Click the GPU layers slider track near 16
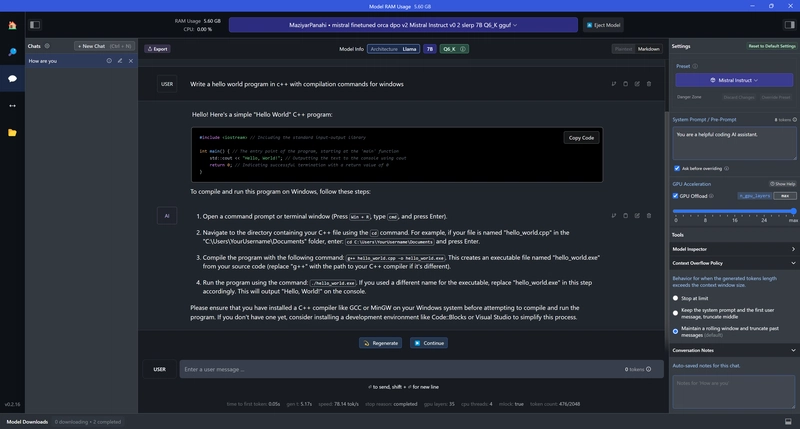Viewport: 800px width, 429px height. [735, 211]
